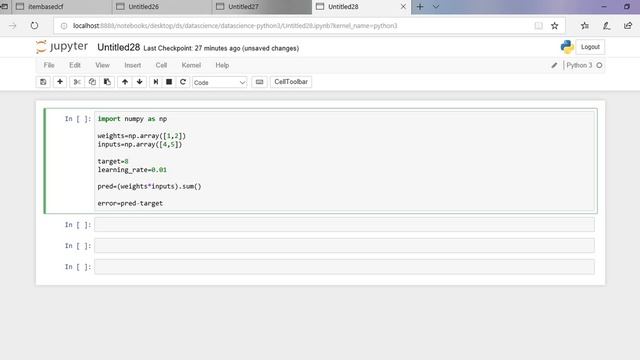Open the tab preview chevron
The width and height of the screenshot is (640, 360).
click(436, 7)
